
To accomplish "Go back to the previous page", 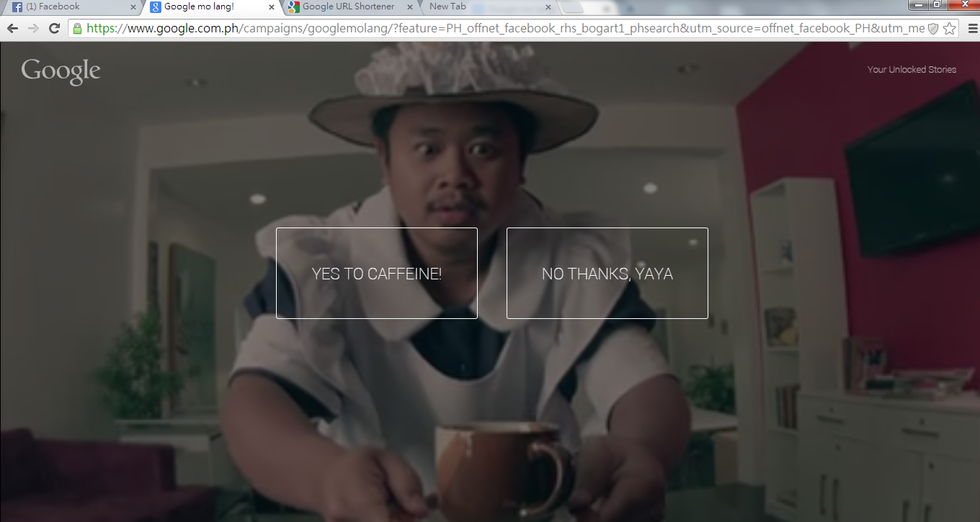I will (12, 29).
